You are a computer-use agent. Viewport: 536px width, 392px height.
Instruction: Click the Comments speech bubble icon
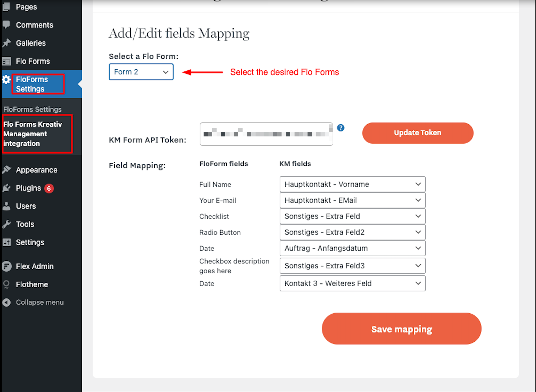6,25
